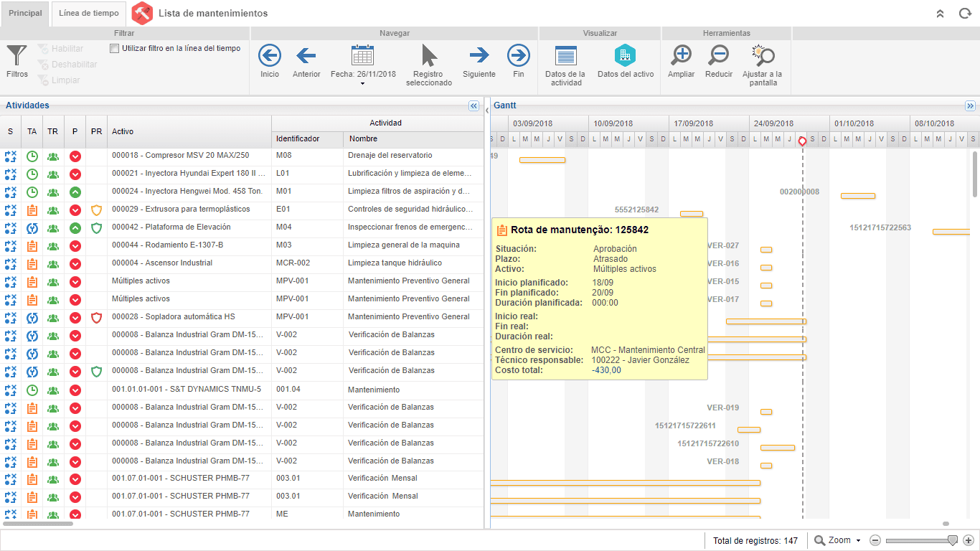Sort by the Nombre column header
Image resolution: width=980 pixels, height=551 pixels.
413,138
